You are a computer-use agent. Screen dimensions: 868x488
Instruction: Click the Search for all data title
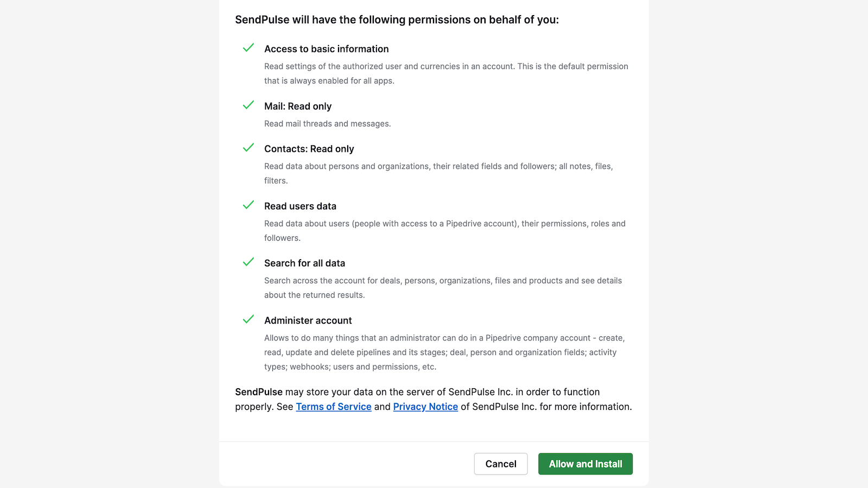coord(304,263)
